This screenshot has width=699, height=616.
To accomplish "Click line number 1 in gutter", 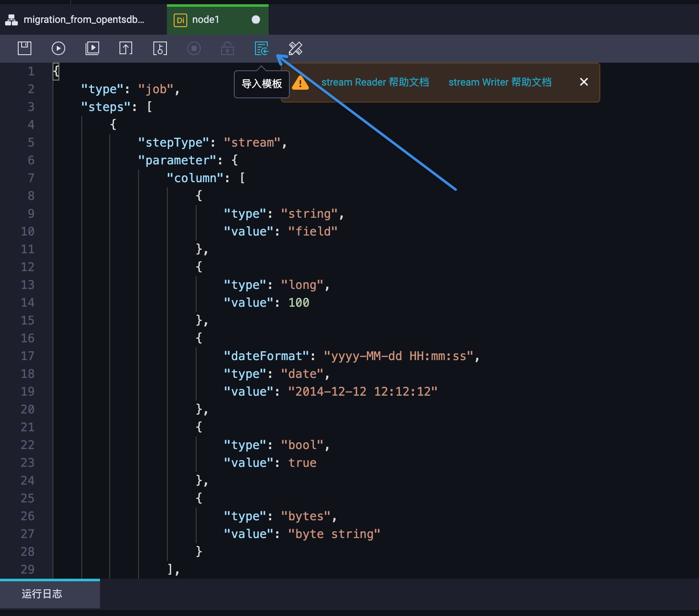I will pyautogui.click(x=31, y=71).
